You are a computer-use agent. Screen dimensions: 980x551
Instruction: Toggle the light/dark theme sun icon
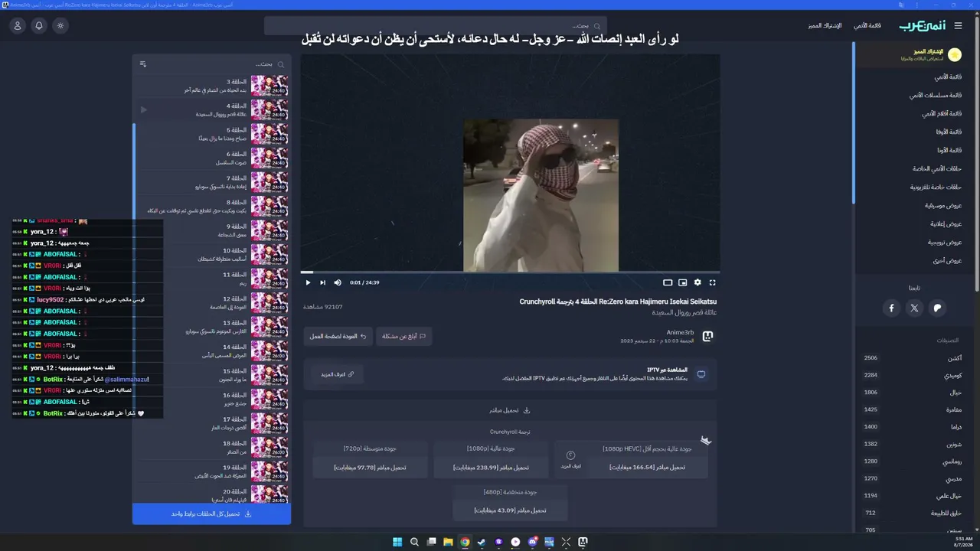[x=60, y=25]
